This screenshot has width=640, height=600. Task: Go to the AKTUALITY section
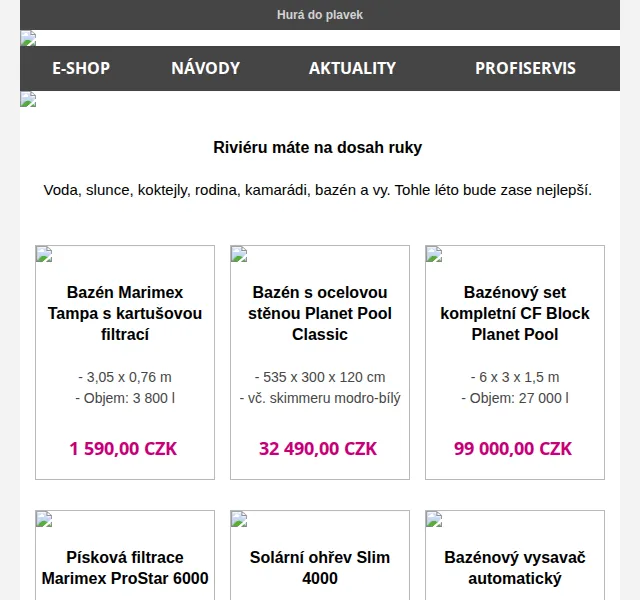click(x=352, y=68)
